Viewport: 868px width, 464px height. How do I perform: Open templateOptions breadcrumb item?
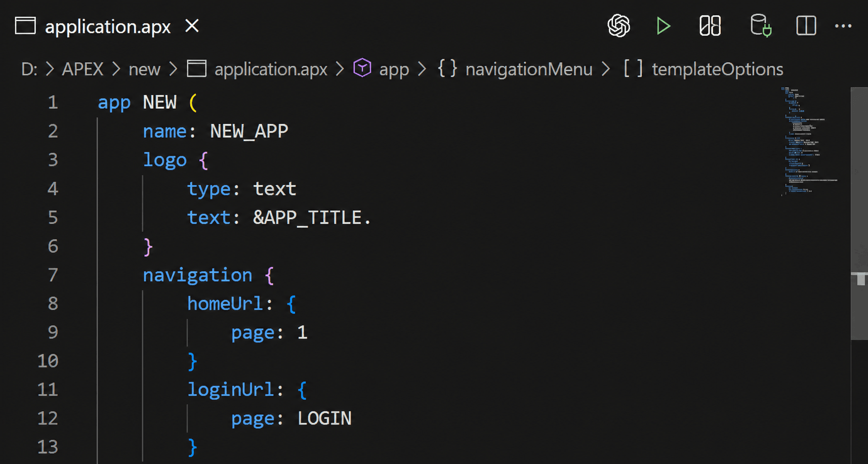717,69
